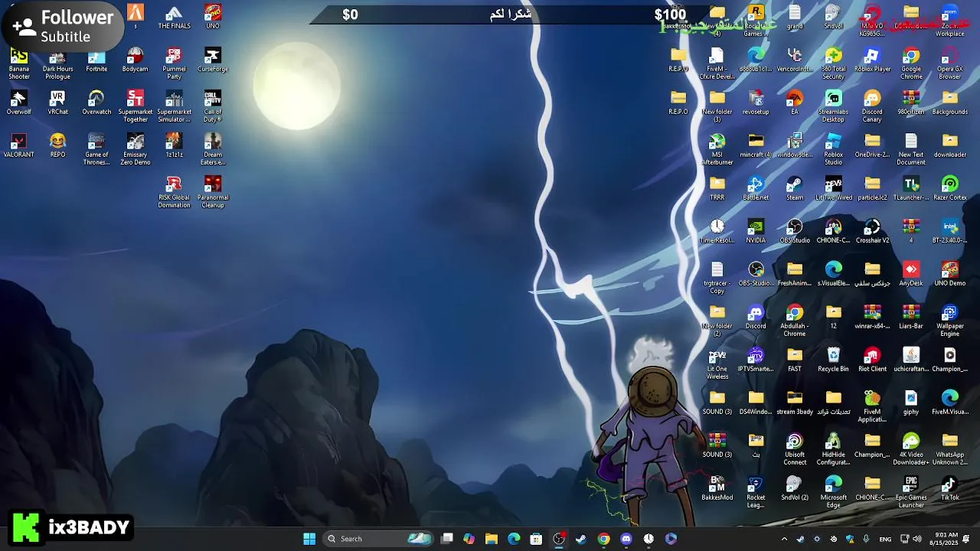Open Rockstar Games launcher icon
Screen dimensions: 980x551
point(756,21)
